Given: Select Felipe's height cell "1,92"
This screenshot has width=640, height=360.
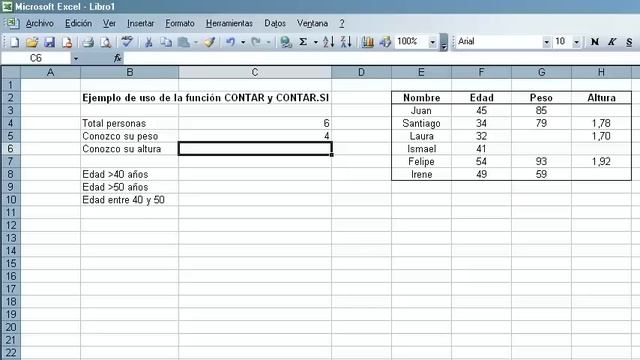Looking at the screenshot, I should pos(601,162).
